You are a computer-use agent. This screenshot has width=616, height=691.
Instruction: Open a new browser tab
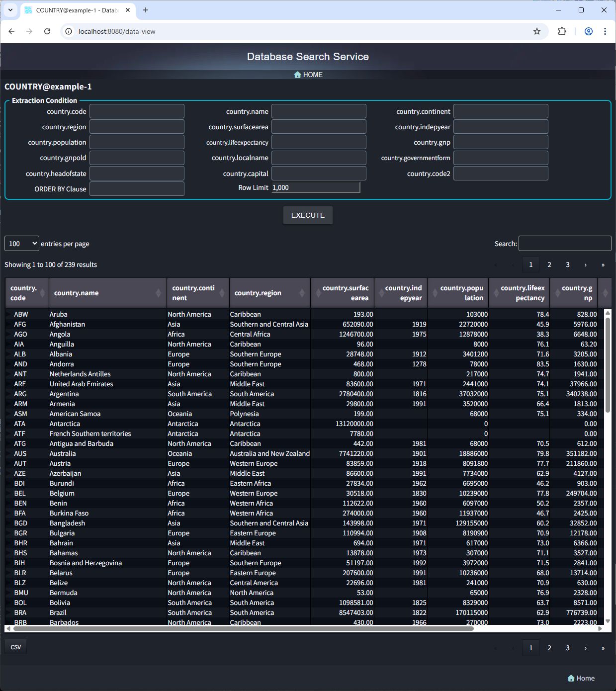pos(146,10)
